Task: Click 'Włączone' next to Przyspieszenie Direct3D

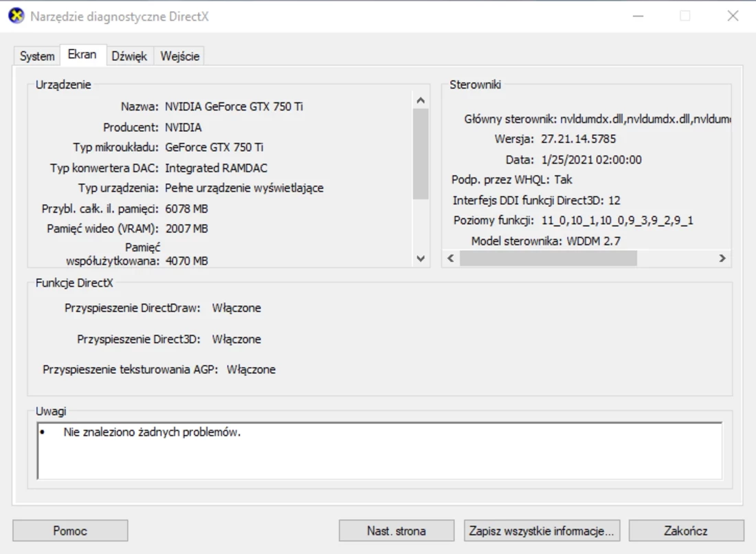Action: tap(236, 340)
